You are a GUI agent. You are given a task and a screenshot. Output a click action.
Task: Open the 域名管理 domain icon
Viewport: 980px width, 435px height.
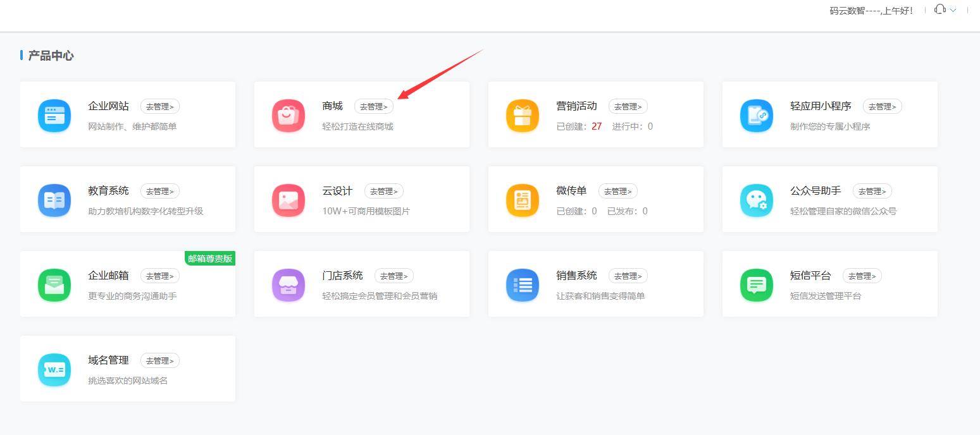[54, 369]
